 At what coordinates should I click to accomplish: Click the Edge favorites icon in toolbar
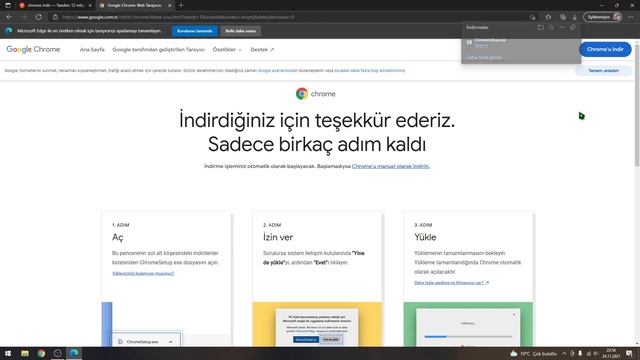pos(548,17)
